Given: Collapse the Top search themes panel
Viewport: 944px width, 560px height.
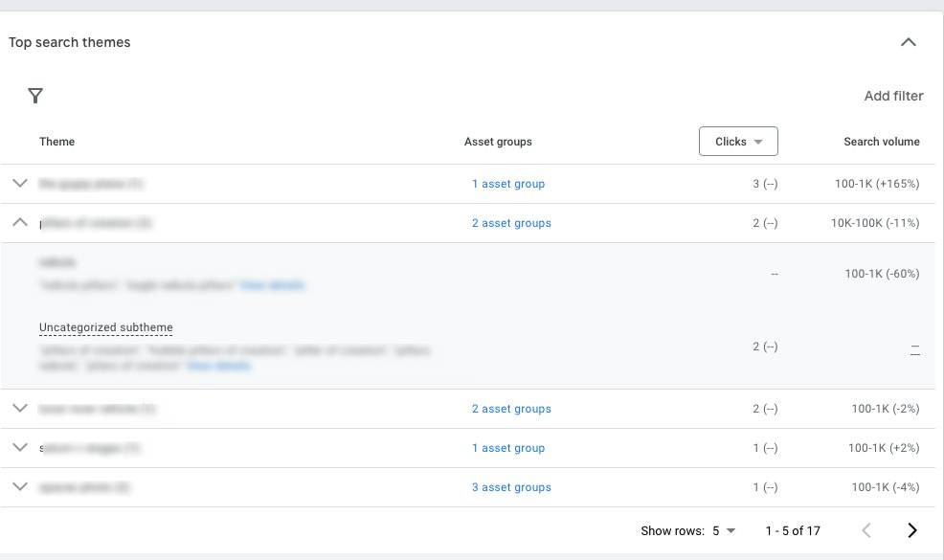Looking at the screenshot, I should pos(908,42).
